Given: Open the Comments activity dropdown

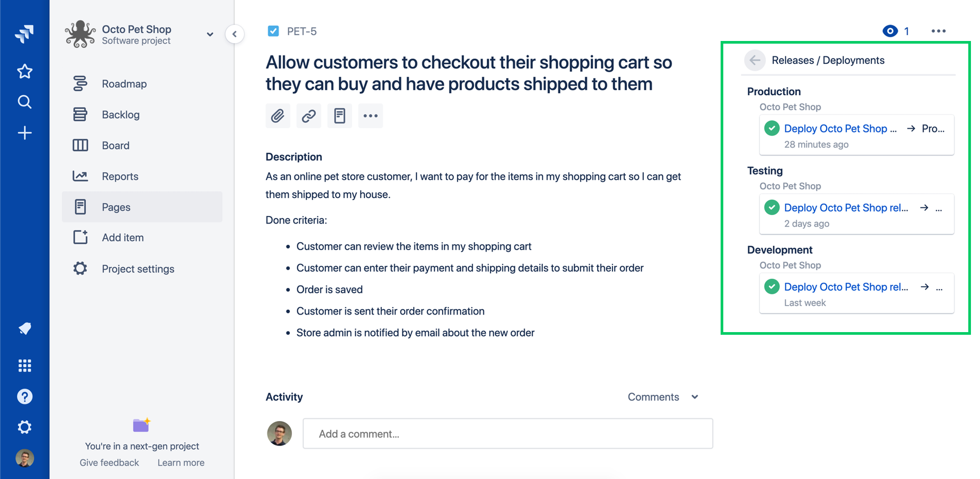Looking at the screenshot, I should [663, 397].
